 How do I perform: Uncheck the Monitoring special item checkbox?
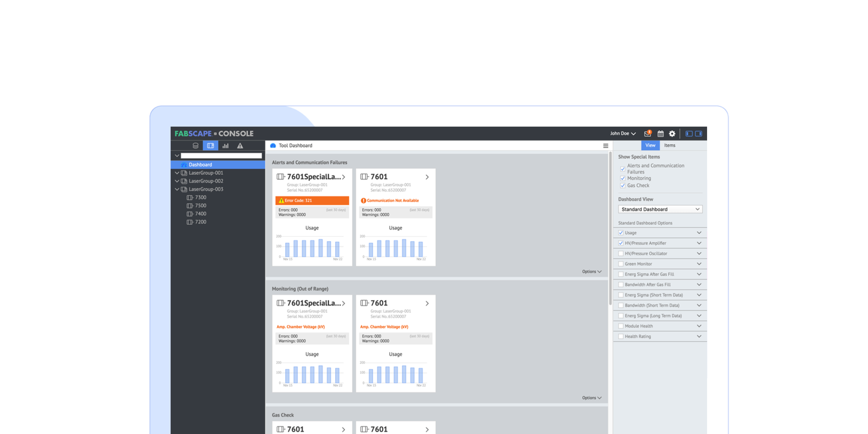pyautogui.click(x=623, y=178)
